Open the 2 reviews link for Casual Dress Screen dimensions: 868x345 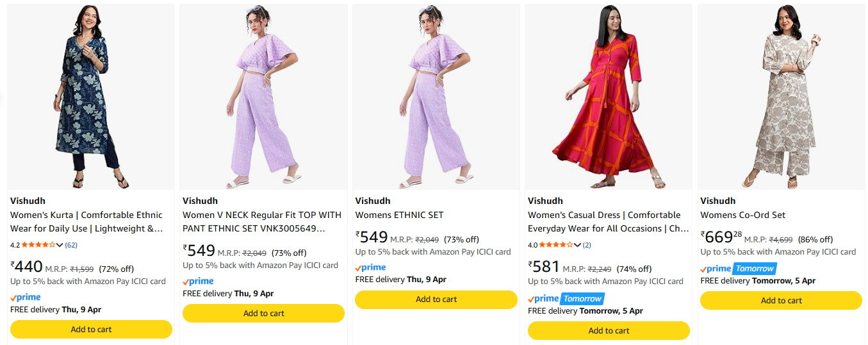tap(587, 245)
